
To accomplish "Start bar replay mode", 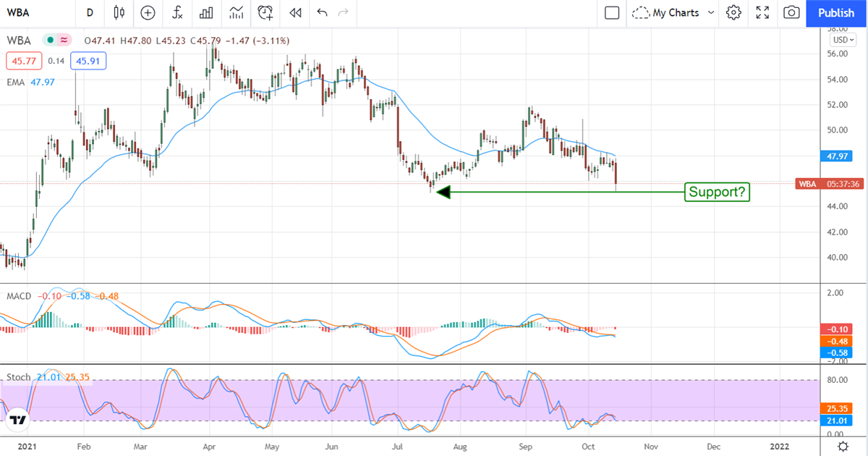I will [x=294, y=12].
